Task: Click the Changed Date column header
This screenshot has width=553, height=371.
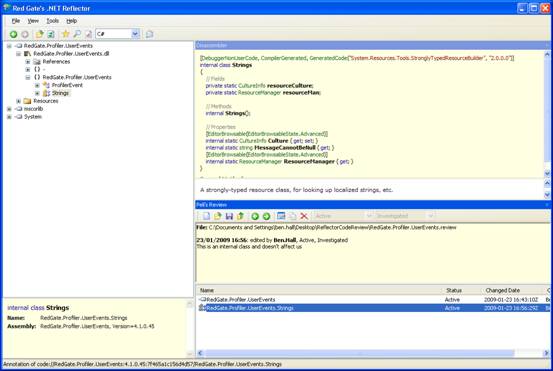Action: (x=513, y=290)
